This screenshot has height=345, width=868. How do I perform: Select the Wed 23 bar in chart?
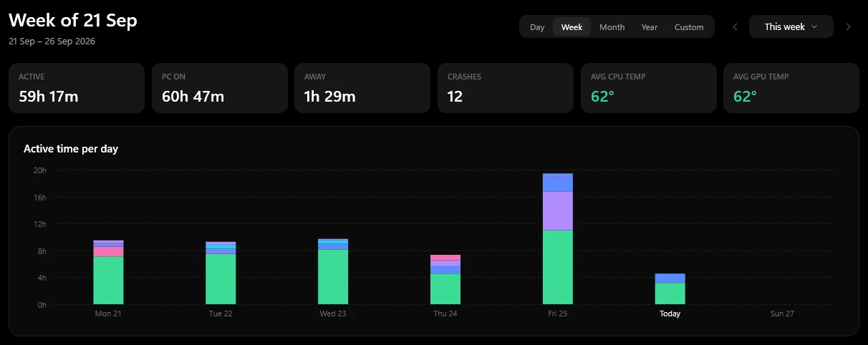point(333,271)
